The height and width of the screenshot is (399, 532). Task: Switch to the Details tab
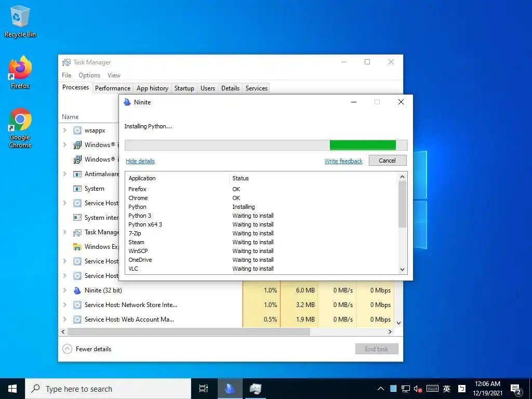230,88
